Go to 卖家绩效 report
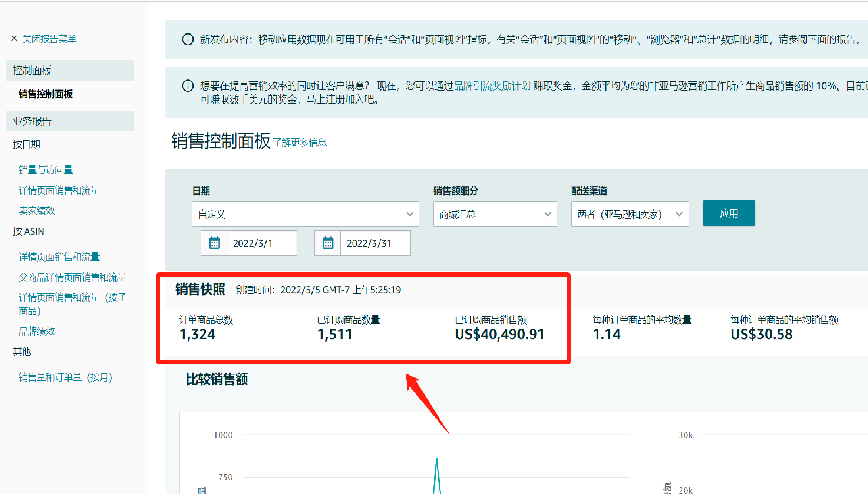868x494 pixels. tap(37, 211)
